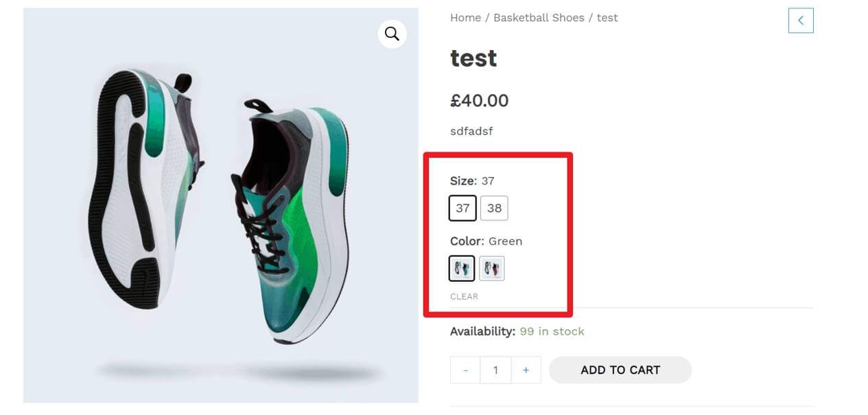868x415 pixels.
Task: Open the Home breadcrumb link
Action: point(465,17)
